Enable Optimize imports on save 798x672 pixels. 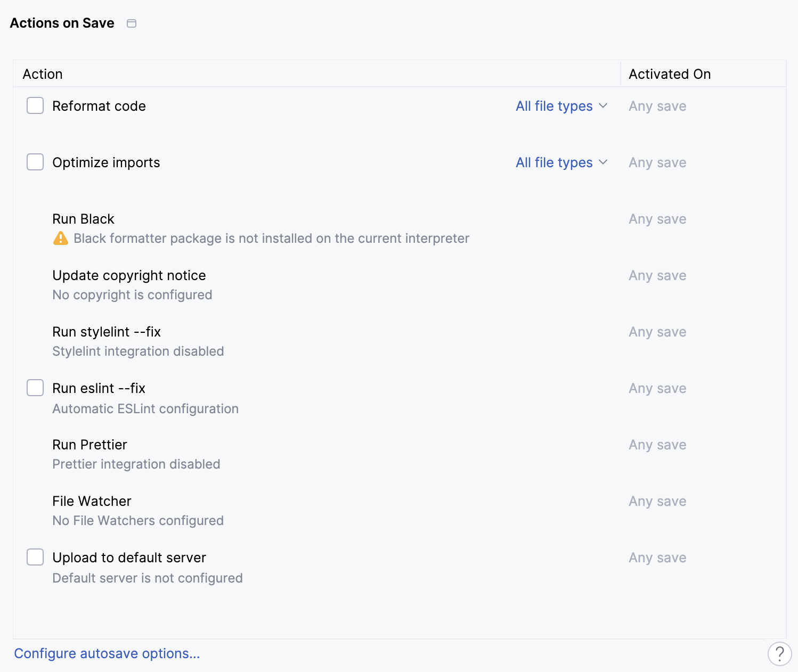[35, 162]
